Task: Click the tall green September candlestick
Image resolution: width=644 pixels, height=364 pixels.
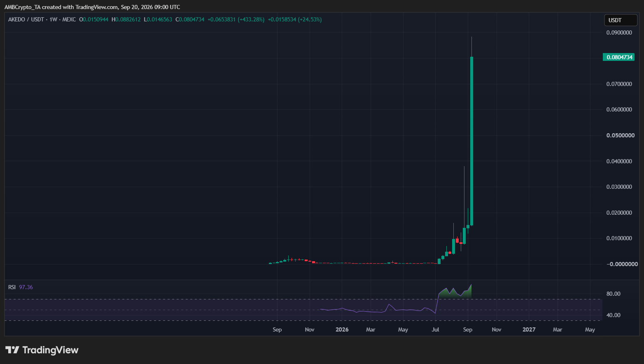Action: pos(472,141)
